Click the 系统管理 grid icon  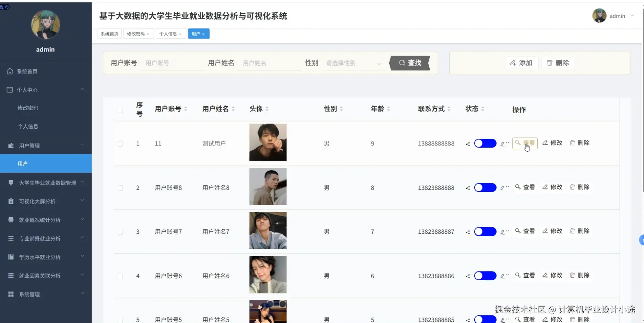point(11,294)
